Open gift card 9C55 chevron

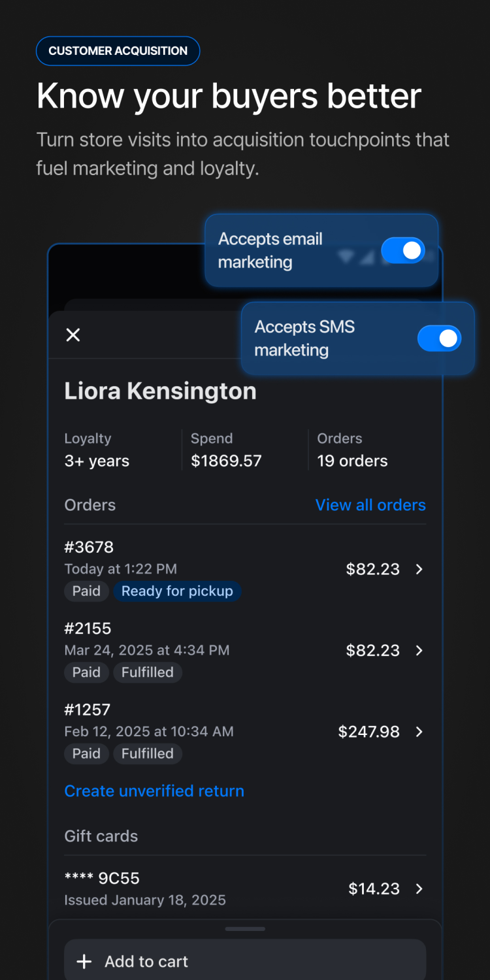coord(419,889)
